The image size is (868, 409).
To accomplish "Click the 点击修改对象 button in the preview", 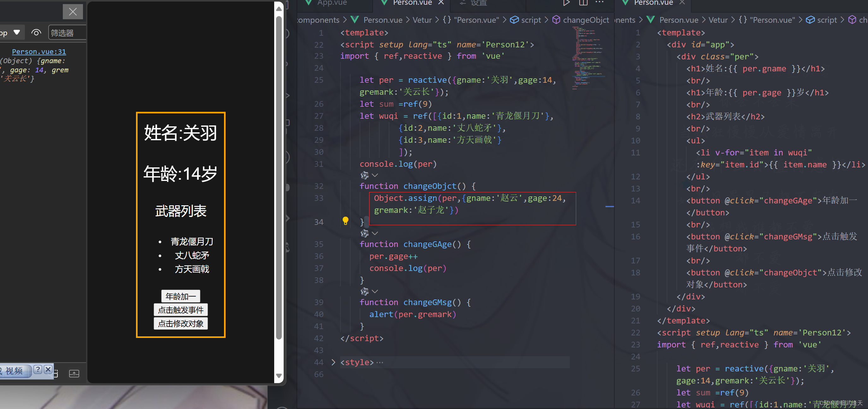I will 180,324.
